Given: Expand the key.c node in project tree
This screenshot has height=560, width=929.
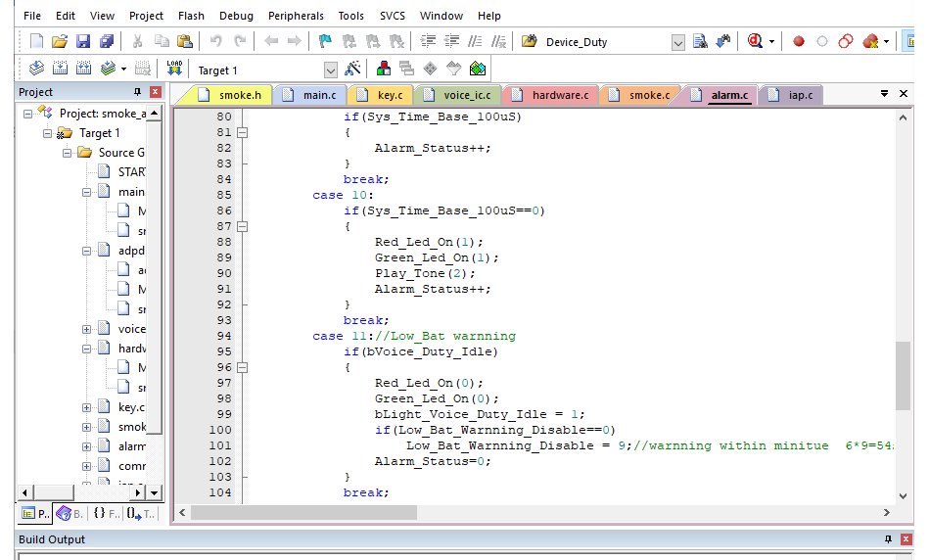Looking at the screenshot, I should click(87, 407).
